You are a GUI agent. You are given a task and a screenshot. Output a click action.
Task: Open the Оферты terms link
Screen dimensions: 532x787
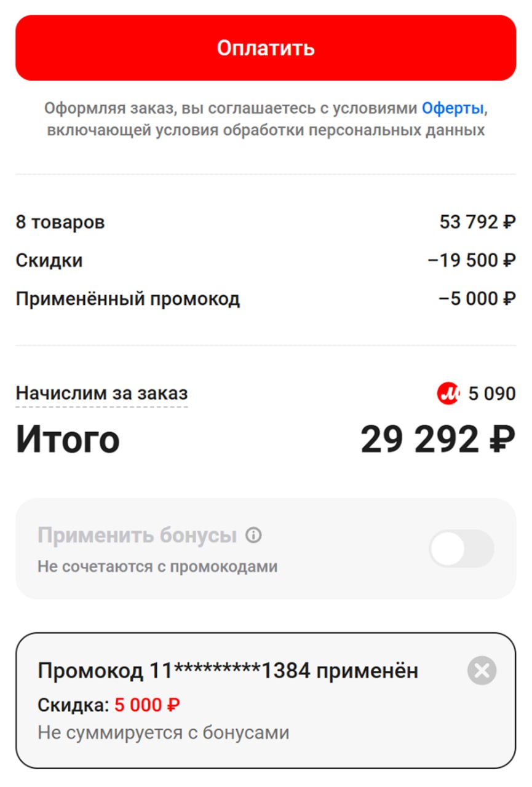[453, 109]
